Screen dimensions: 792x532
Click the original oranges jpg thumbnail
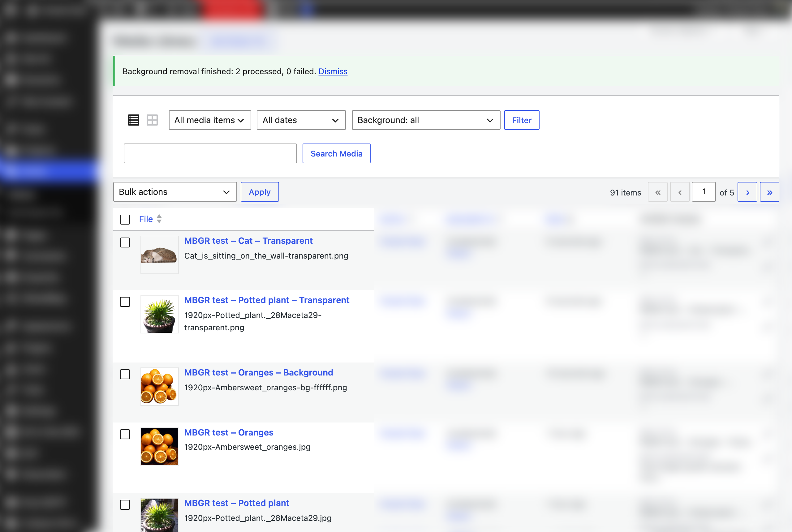pos(160,447)
